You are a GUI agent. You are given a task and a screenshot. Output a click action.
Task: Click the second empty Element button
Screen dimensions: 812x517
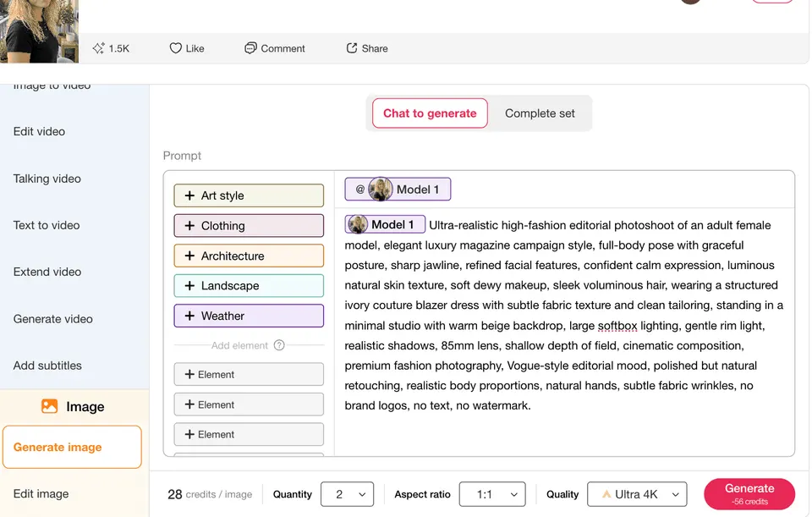[x=249, y=404]
